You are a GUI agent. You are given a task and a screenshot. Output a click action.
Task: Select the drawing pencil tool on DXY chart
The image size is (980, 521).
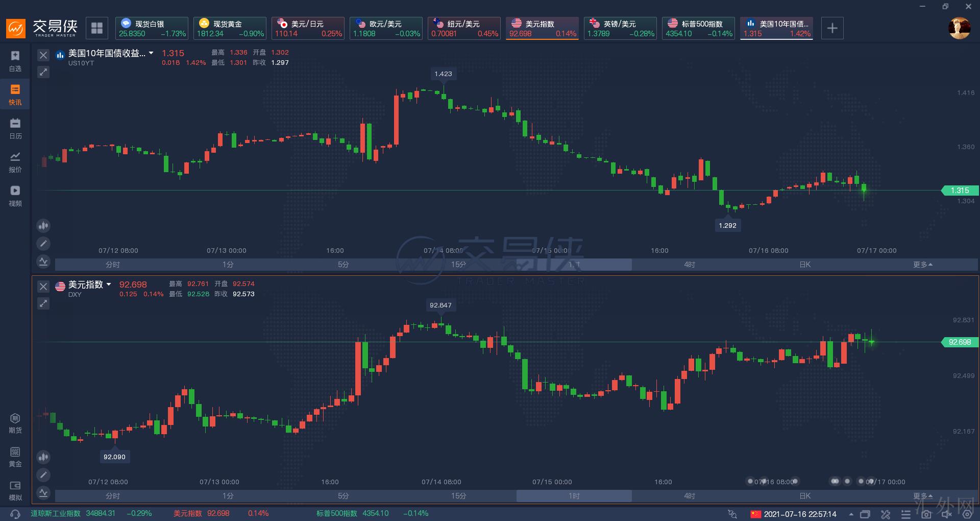click(43, 475)
